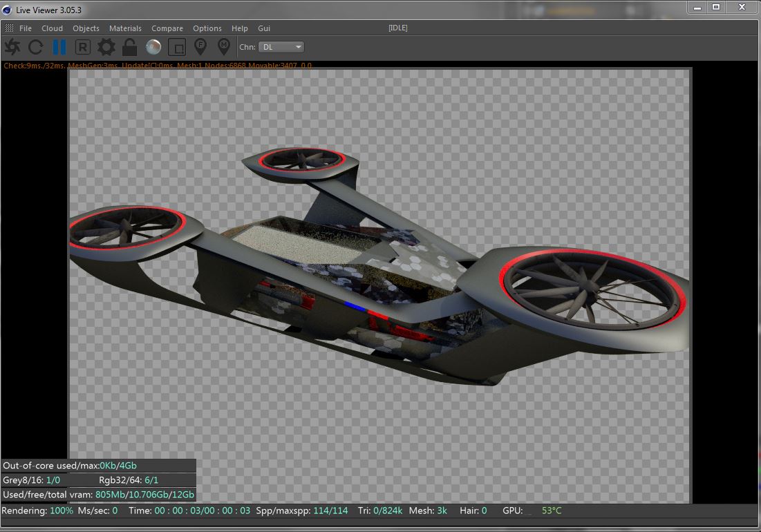Toggle clay mode sphere icon
Screen dimensions: 761x532
153,47
